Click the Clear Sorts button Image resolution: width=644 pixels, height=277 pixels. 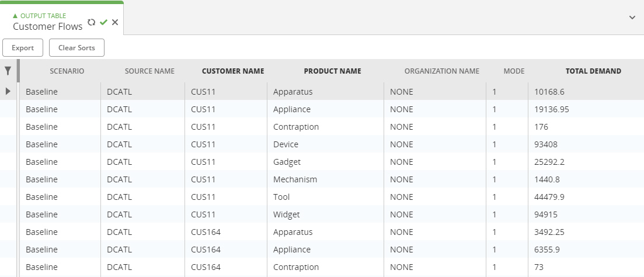point(76,48)
